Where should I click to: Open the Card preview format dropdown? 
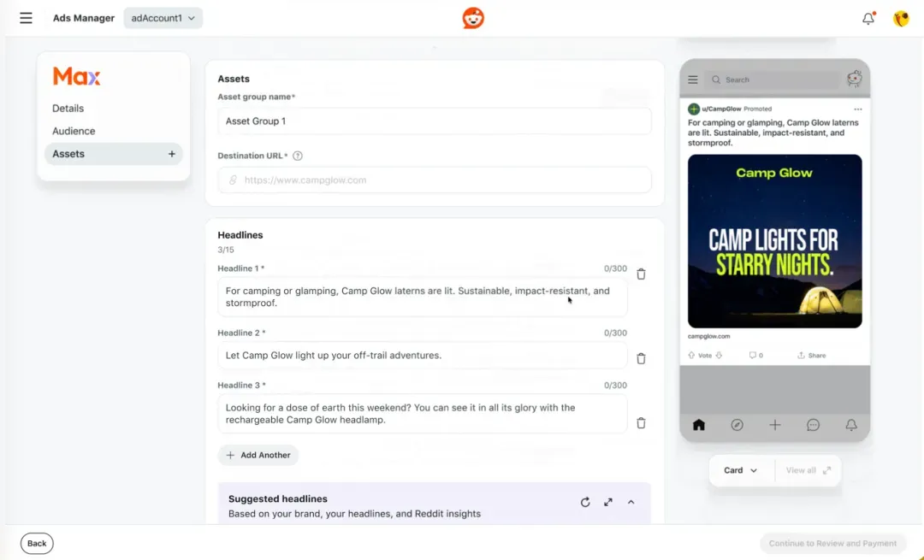[x=741, y=470]
